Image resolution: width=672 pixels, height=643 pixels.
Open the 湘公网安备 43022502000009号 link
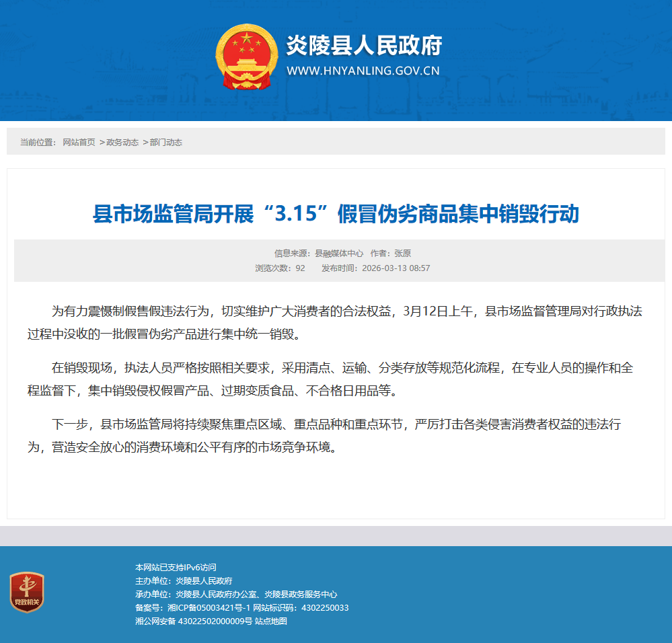(x=193, y=621)
